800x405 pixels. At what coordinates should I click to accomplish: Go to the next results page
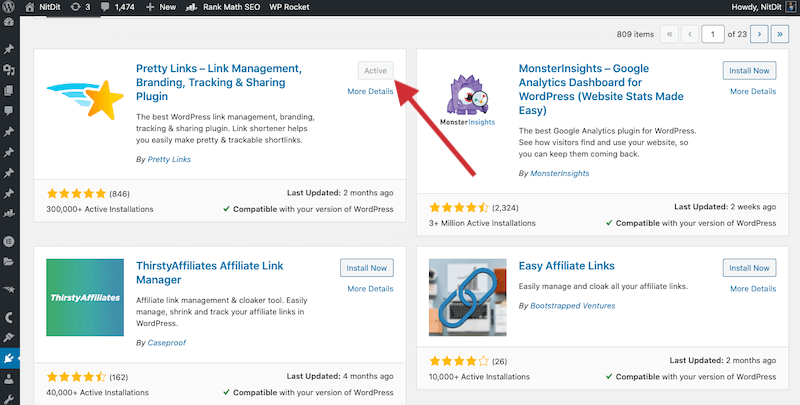pos(759,34)
